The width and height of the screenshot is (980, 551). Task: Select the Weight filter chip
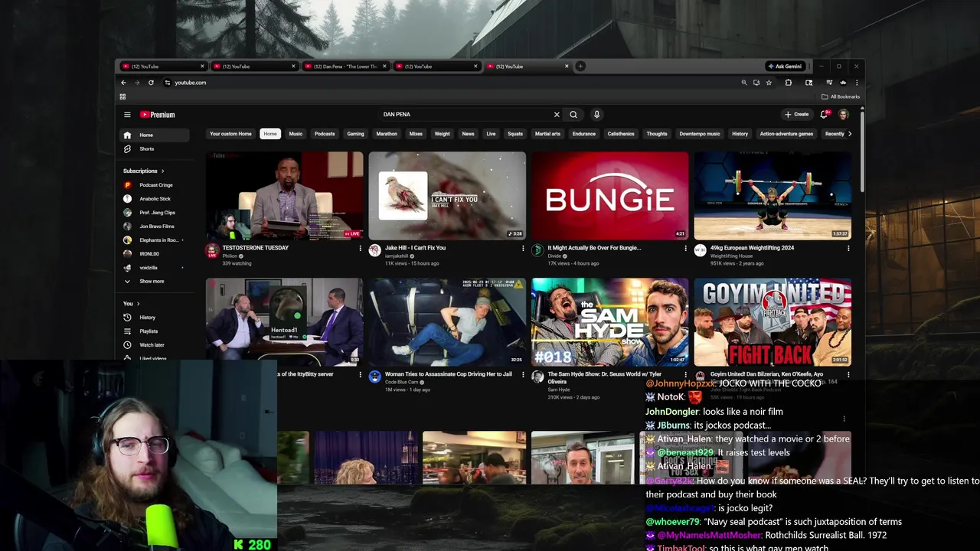[443, 134]
